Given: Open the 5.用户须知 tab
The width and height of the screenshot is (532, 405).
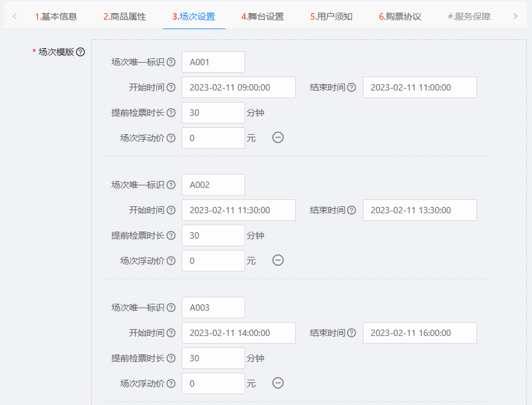Looking at the screenshot, I should (331, 16).
